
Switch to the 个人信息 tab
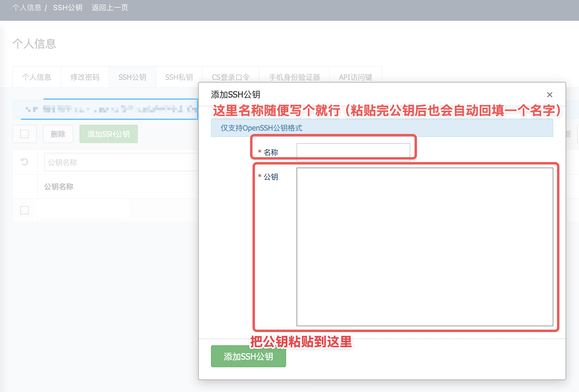(x=37, y=77)
